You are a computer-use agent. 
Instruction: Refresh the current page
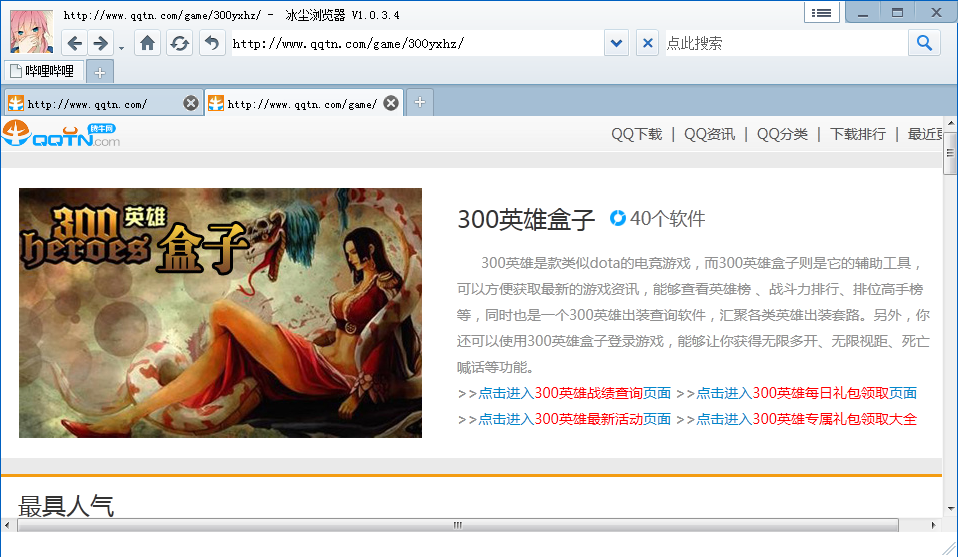(x=180, y=43)
